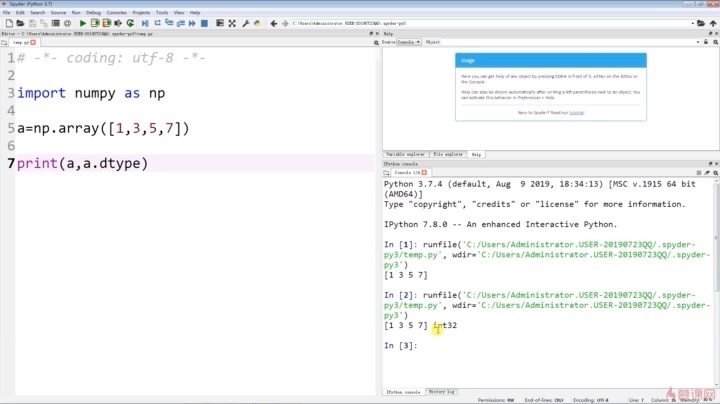
Task: Expand the working directory path dropdown
Action: (x=692, y=23)
